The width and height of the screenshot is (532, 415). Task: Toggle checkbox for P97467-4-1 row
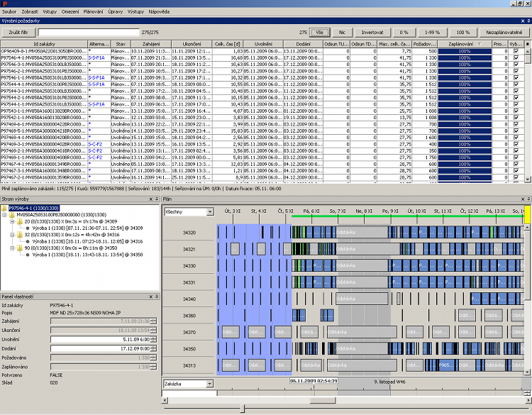516,165
